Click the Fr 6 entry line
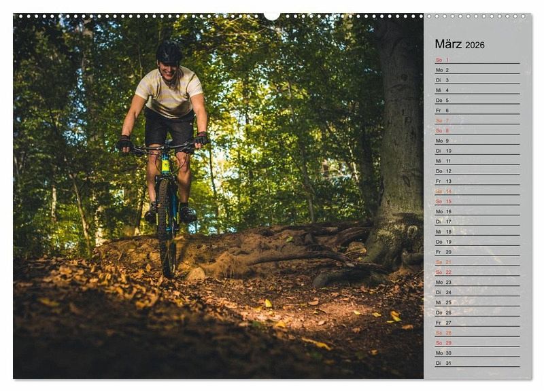 click(477, 111)
